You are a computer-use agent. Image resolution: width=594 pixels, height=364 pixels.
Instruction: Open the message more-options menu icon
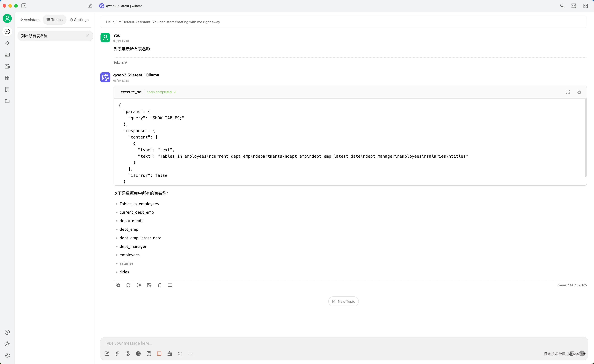point(170,285)
